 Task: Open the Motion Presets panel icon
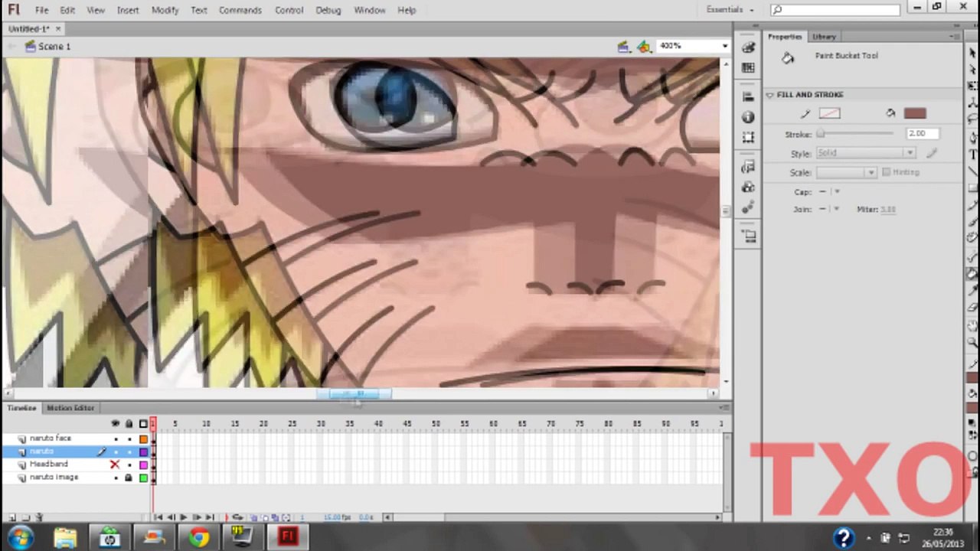pos(748,207)
